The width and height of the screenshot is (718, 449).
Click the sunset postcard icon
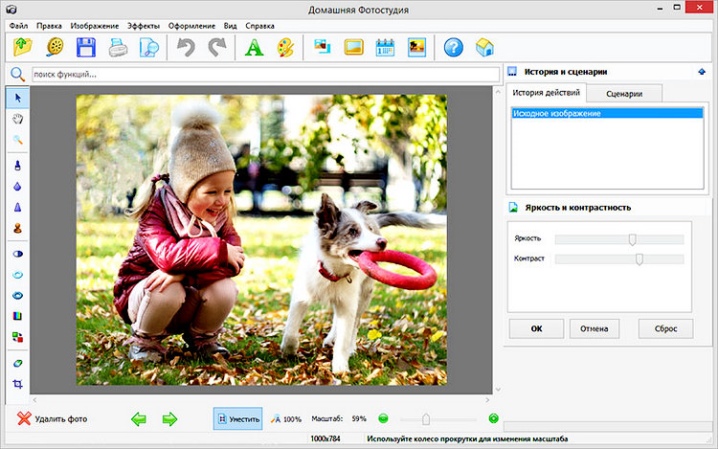(x=417, y=47)
